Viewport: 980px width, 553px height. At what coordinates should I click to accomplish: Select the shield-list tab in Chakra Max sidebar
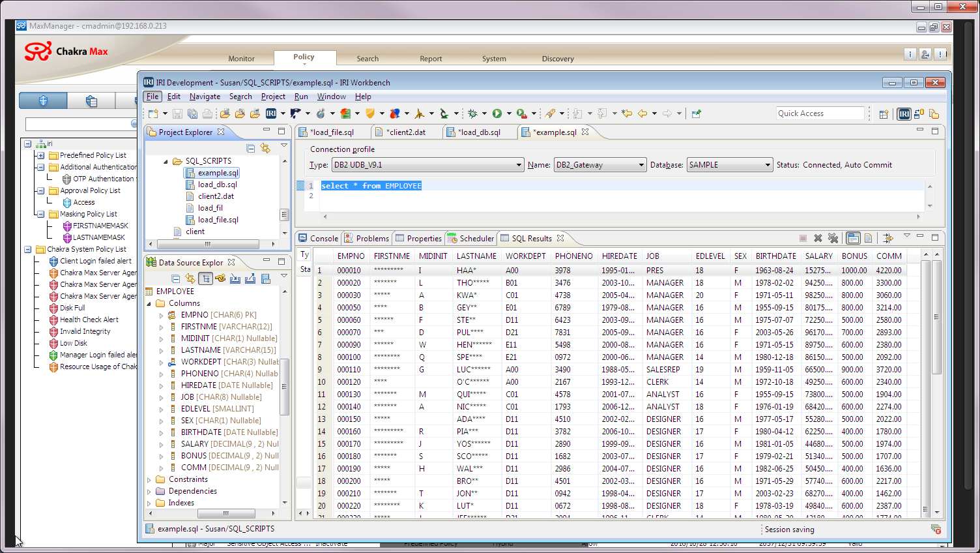(x=91, y=101)
